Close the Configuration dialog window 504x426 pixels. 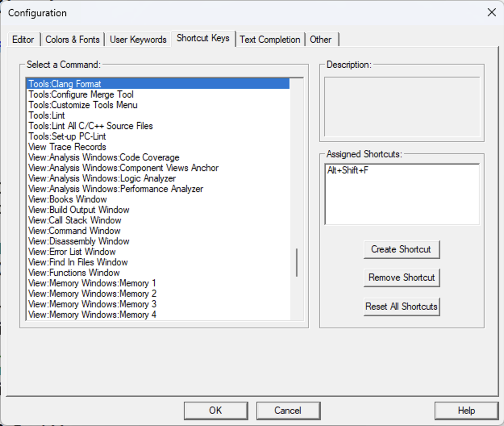tap(492, 13)
